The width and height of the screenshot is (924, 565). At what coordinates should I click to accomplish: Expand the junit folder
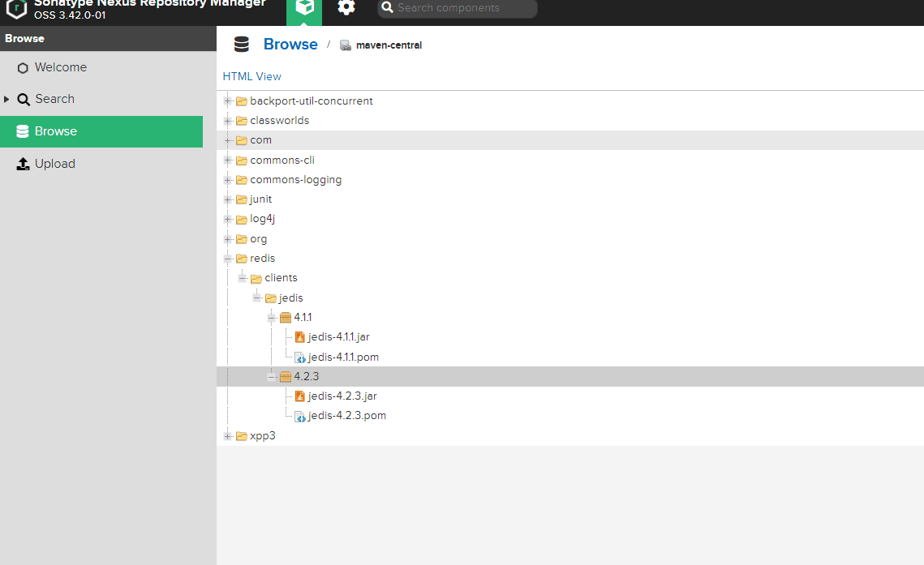pyautogui.click(x=227, y=199)
